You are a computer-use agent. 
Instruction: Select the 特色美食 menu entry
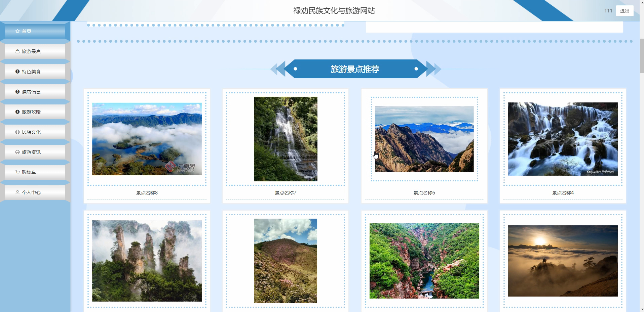point(35,72)
